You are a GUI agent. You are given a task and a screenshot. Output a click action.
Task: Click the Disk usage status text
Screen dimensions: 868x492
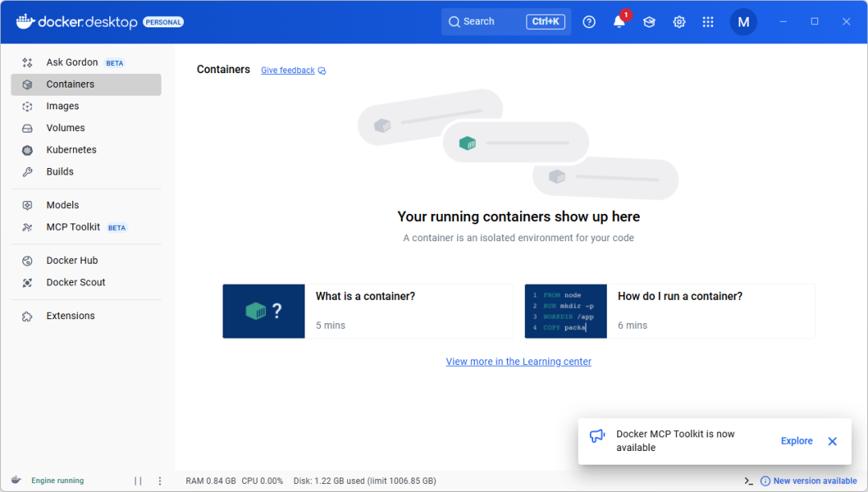coord(365,481)
